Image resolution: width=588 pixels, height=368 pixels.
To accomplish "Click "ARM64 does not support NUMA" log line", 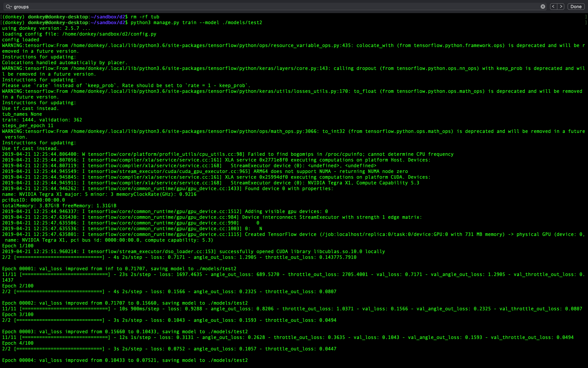I will click(205, 171).
